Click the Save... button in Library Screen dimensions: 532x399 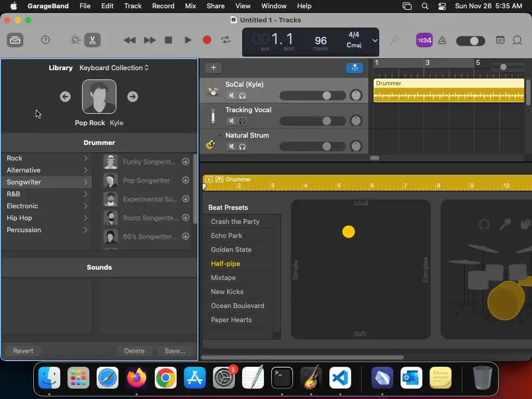point(175,351)
